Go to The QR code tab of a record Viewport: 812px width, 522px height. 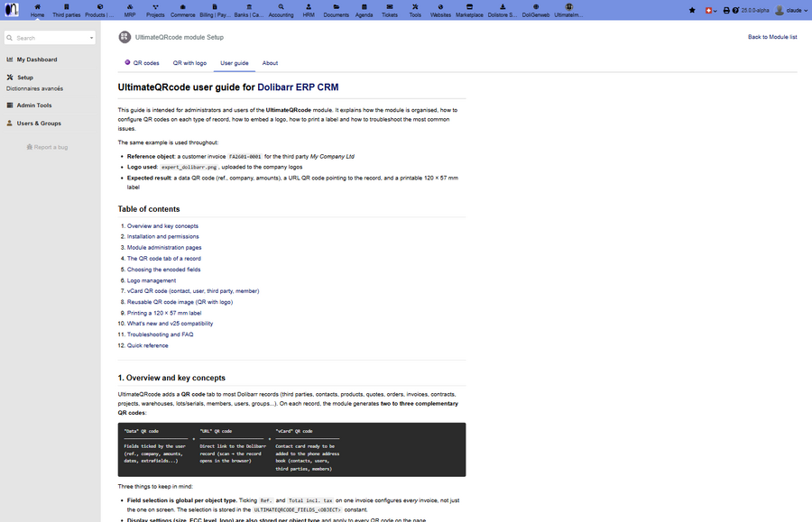click(x=164, y=258)
